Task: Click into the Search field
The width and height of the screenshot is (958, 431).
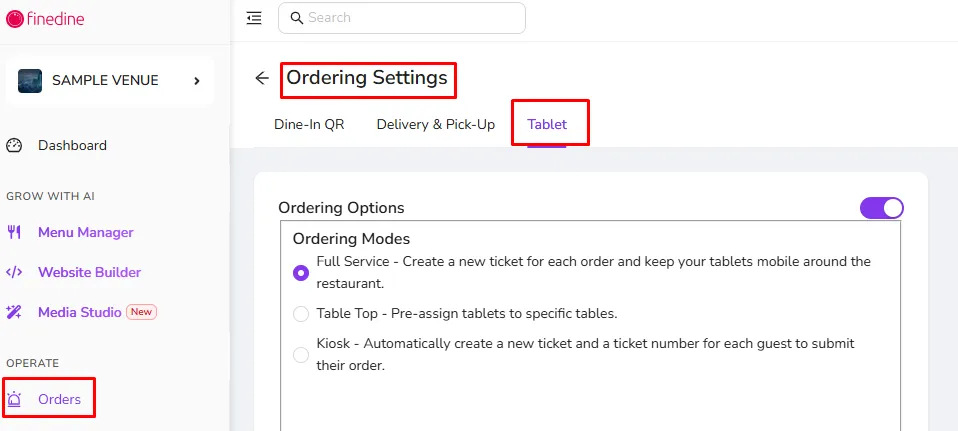Action: (x=401, y=18)
